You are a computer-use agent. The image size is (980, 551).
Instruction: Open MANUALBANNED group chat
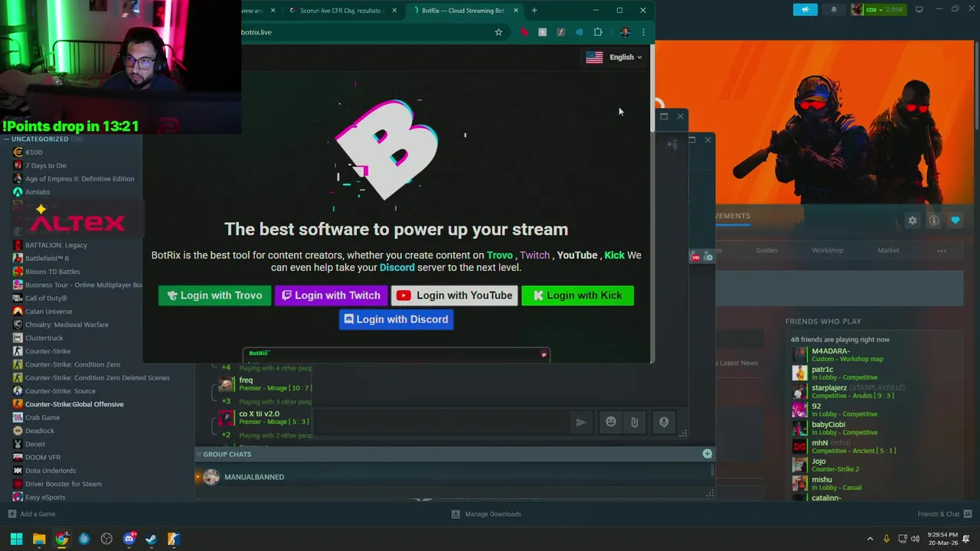253,477
